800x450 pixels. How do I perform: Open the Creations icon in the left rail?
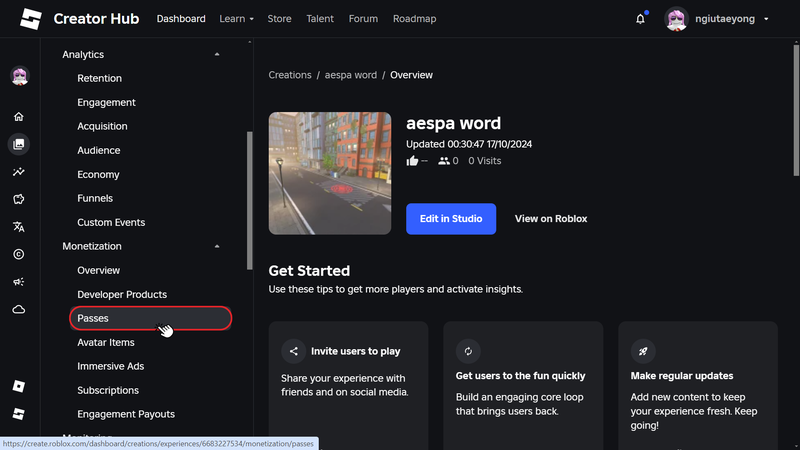coord(19,144)
